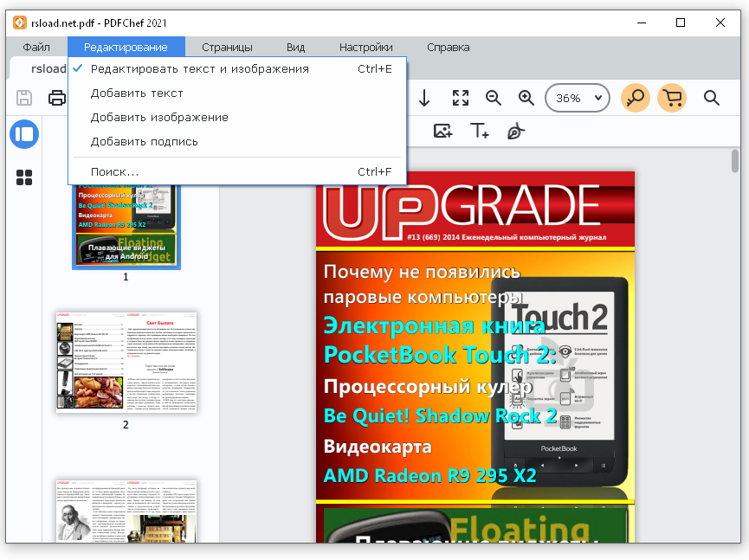Click the orange key activation icon
This screenshot has height=560, width=749.
tap(635, 98)
